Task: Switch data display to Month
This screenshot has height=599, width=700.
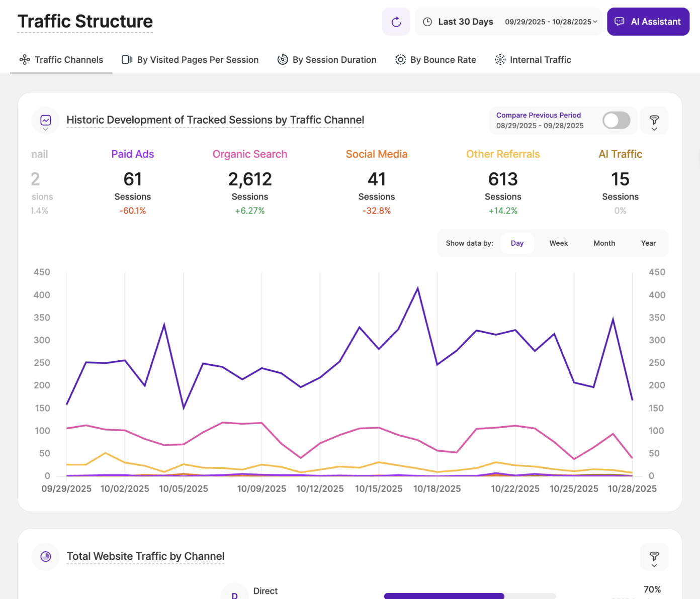Action: tap(604, 243)
